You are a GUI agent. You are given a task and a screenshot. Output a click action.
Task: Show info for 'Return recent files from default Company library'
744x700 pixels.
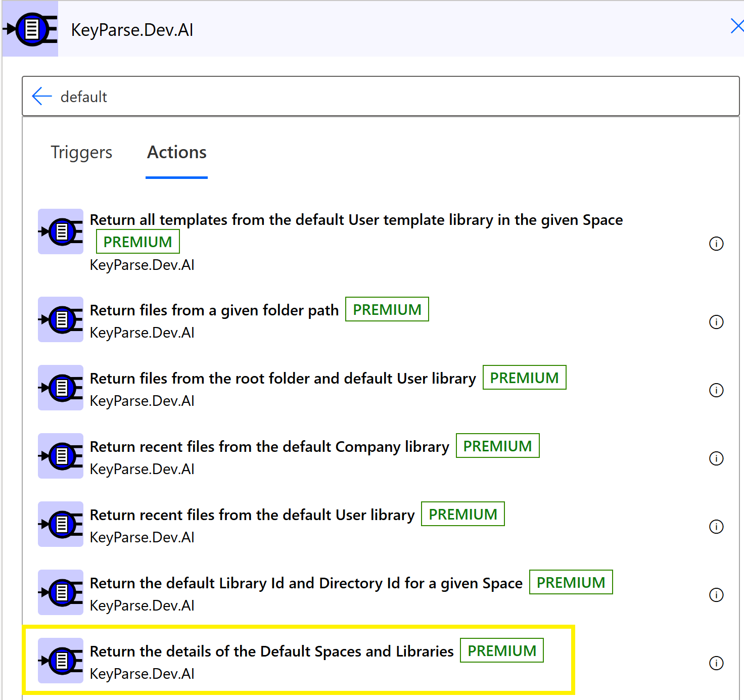click(x=716, y=458)
